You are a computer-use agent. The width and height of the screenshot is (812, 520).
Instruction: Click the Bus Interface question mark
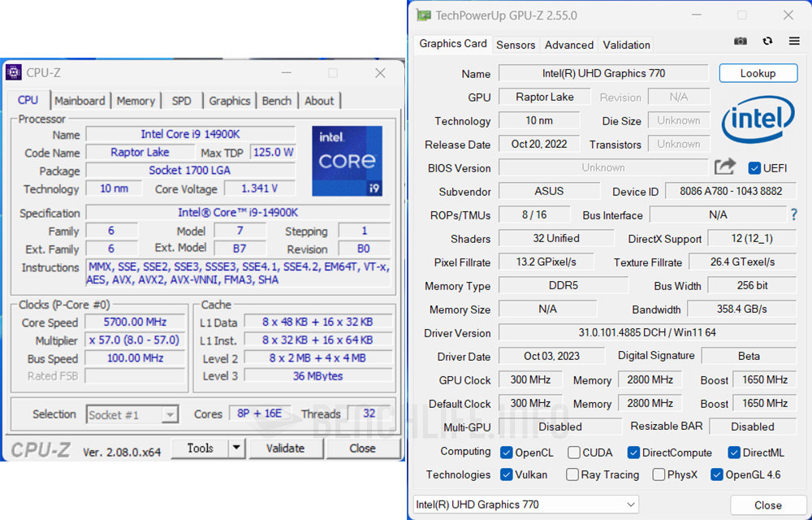pyautogui.click(x=794, y=214)
